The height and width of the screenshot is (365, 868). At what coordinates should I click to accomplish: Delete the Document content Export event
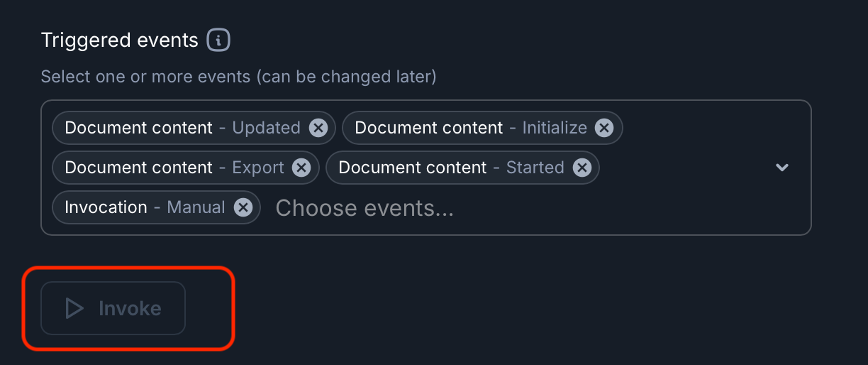point(301,168)
